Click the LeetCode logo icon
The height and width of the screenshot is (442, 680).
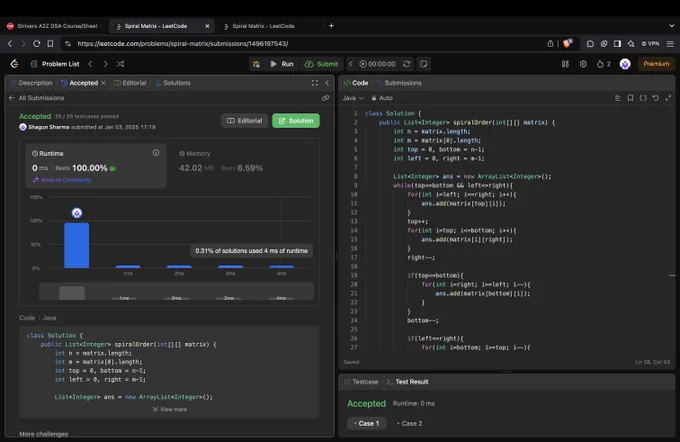14,64
